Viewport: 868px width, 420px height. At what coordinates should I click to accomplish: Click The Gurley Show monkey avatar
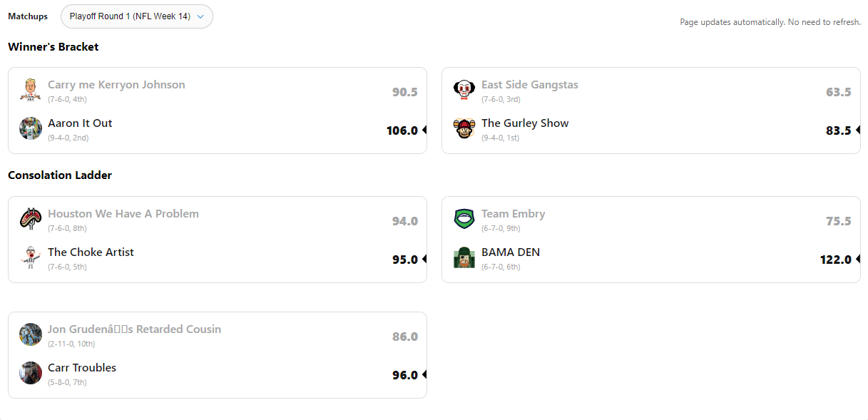[464, 128]
